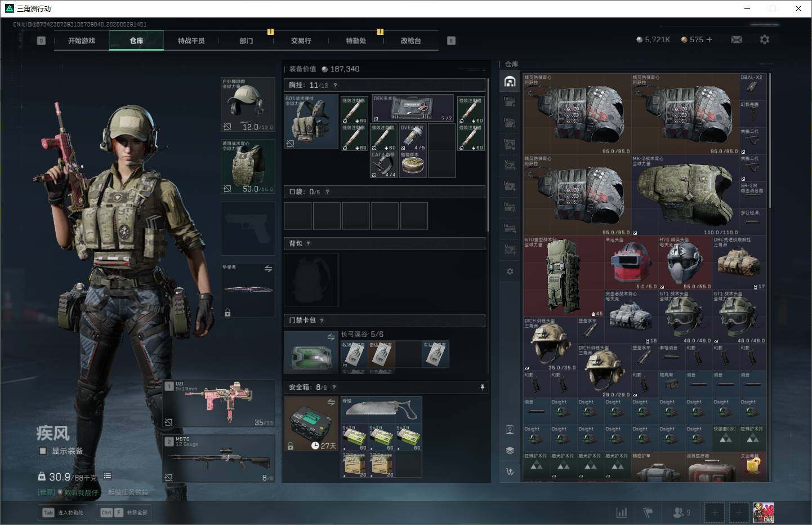Screen dimensions: 812x525
Task: Click the Tab 进入特勤处 button
Action: (63, 513)
